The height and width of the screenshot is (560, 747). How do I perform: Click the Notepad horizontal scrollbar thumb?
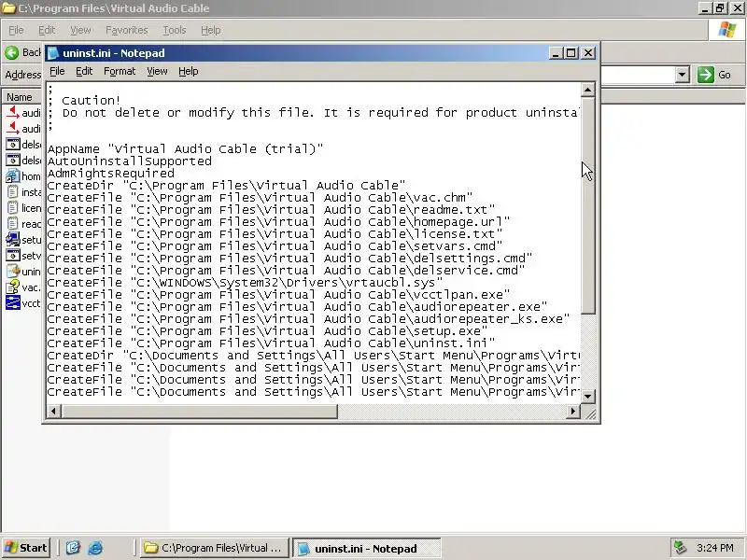199,411
